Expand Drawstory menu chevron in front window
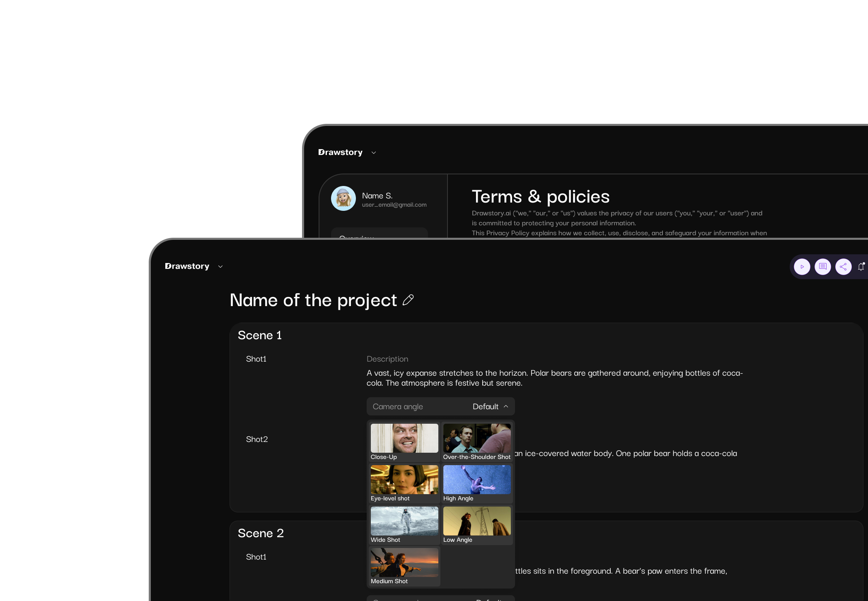The width and height of the screenshot is (868, 601). pos(220,267)
